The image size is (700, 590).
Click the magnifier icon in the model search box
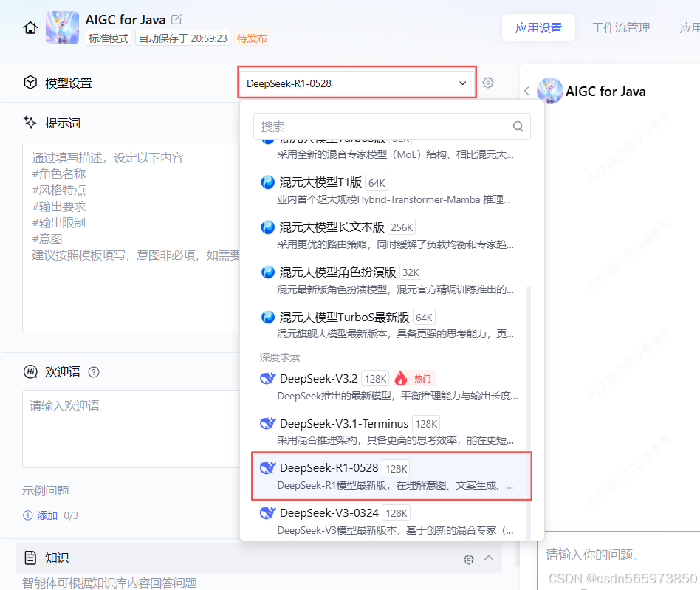pos(517,126)
